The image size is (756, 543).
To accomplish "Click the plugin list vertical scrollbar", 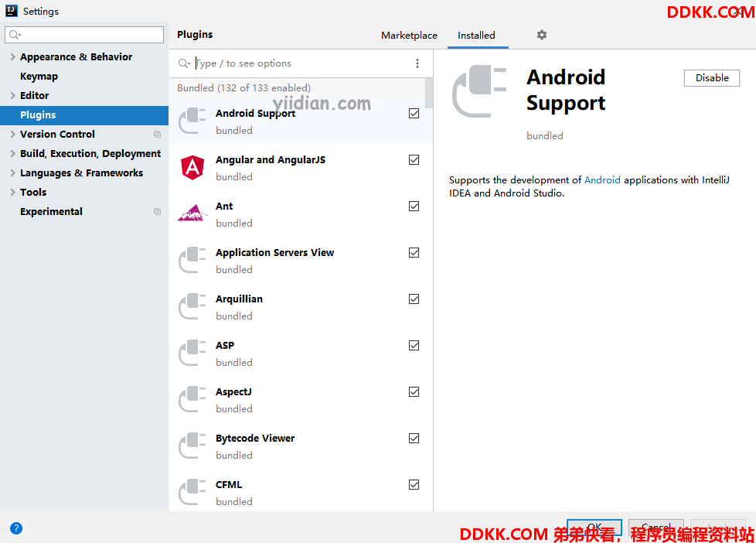I will (x=429, y=93).
